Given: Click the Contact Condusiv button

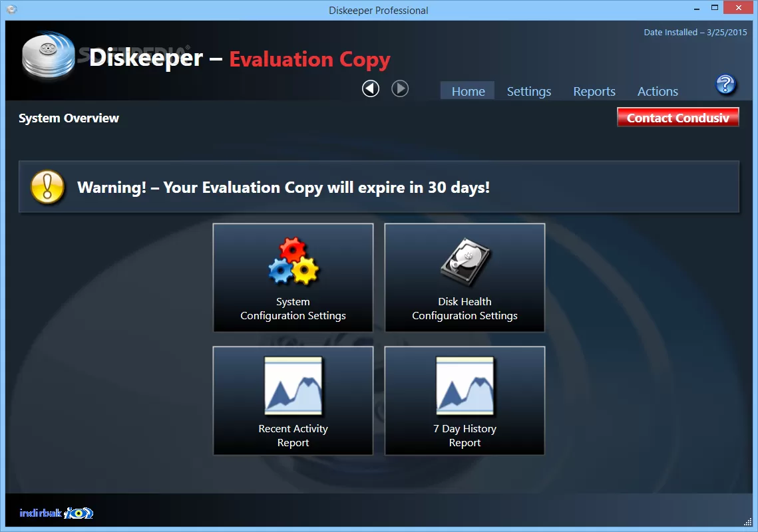Looking at the screenshot, I should (677, 118).
